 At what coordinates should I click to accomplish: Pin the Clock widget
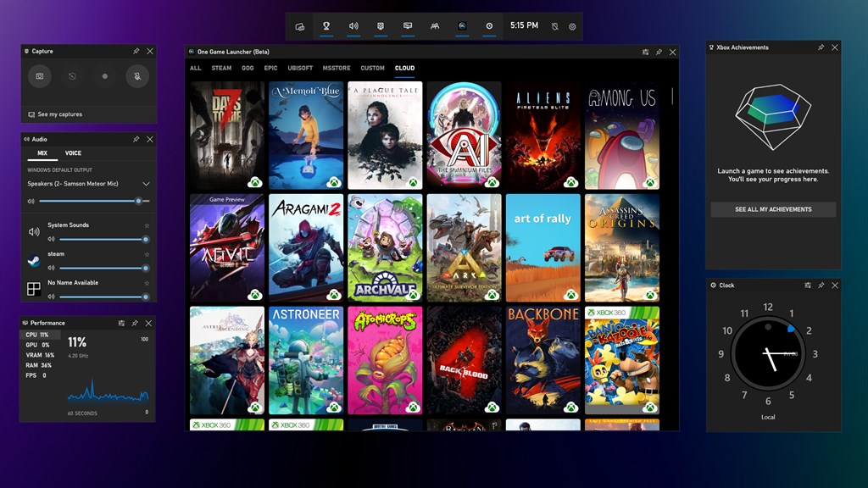[821, 286]
